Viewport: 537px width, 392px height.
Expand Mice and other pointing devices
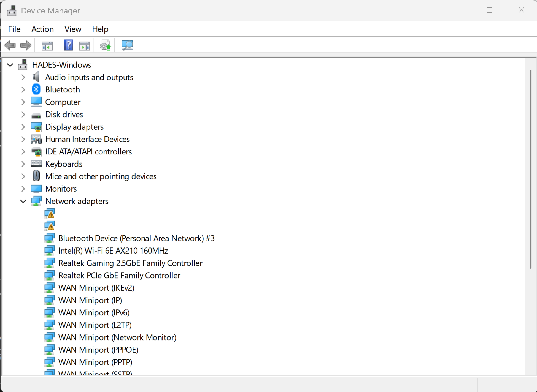tap(23, 176)
